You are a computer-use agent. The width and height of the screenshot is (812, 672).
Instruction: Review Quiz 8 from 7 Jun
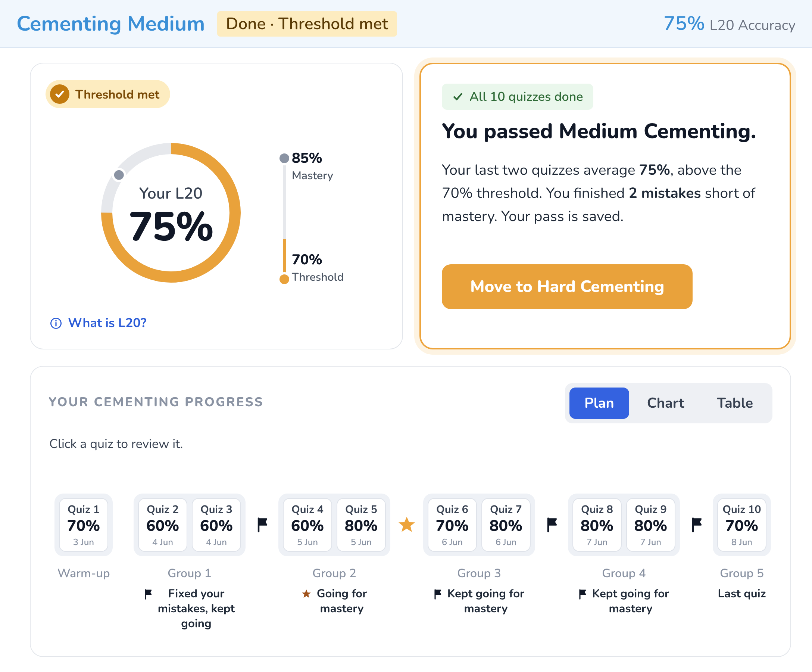click(x=597, y=525)
